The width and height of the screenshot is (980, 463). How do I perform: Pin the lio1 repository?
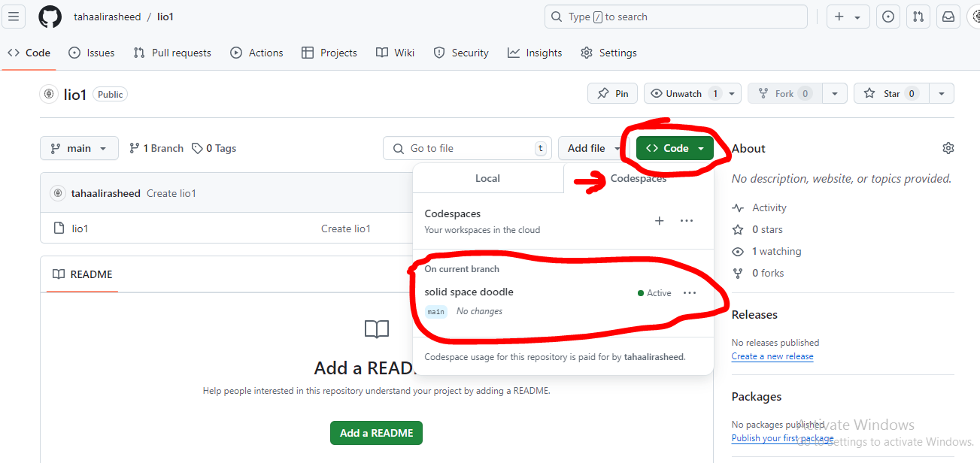pyautogui.click(x=613, y=93)
